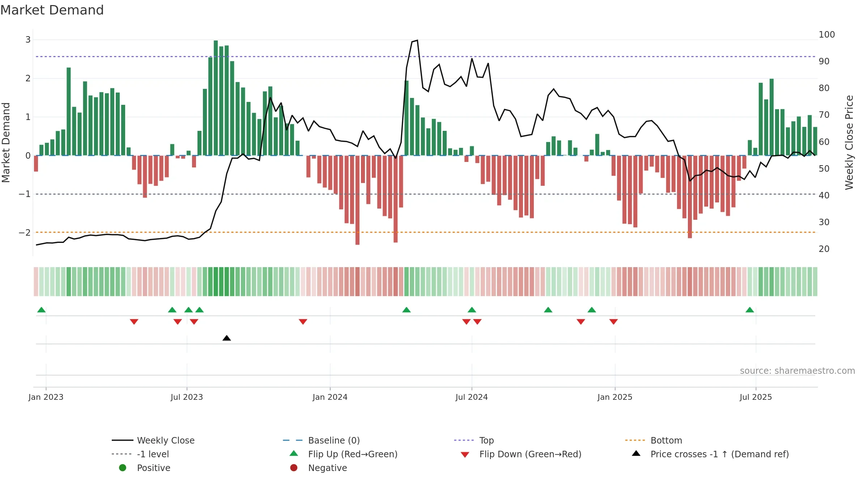
Task: Toggle the Negative legend entry
Action: coord(318,468)
